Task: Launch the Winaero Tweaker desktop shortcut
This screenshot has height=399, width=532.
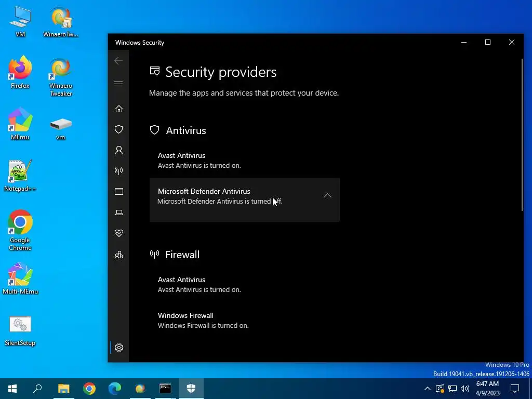Action: (61, 77)
